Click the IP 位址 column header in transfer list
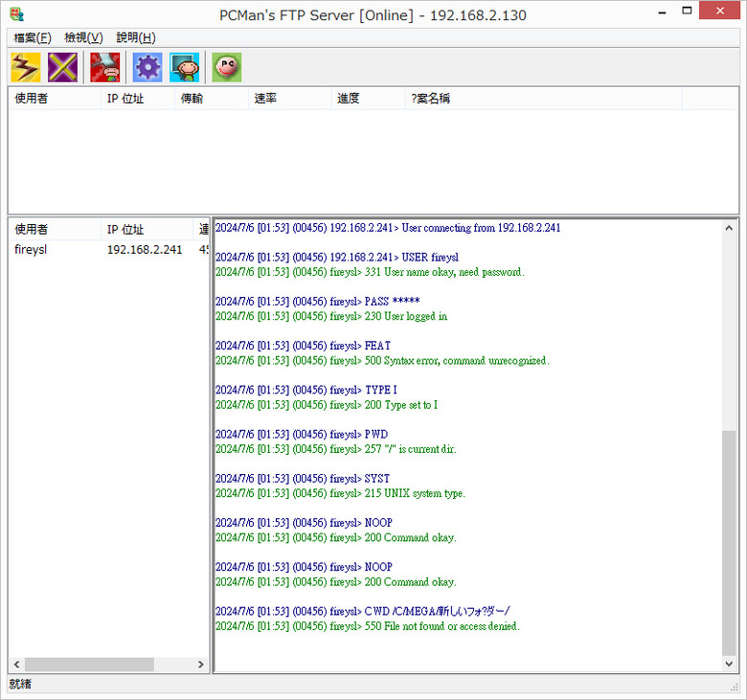The width and height of the screenshot is (747, 700). click(x=138, y=99)
